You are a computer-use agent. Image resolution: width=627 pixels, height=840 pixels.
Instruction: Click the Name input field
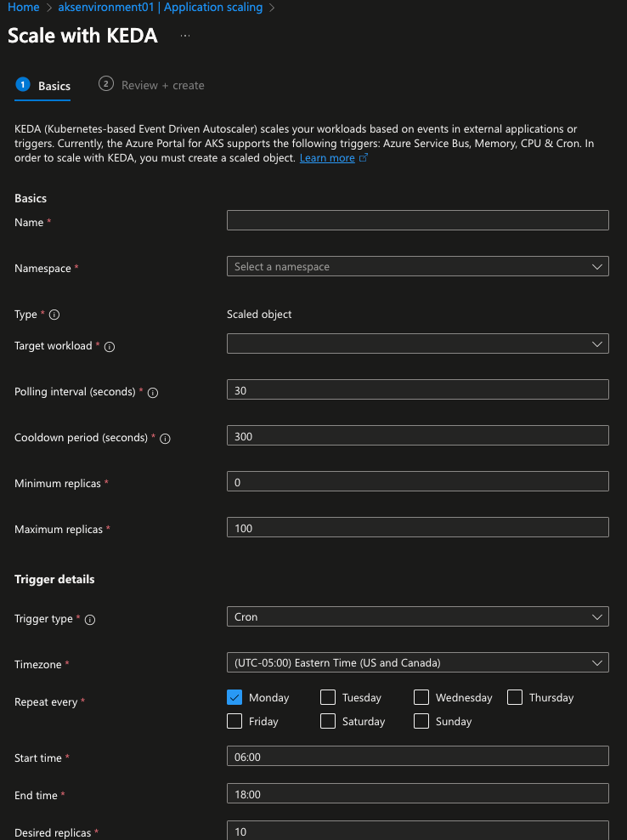coord(417,221)
